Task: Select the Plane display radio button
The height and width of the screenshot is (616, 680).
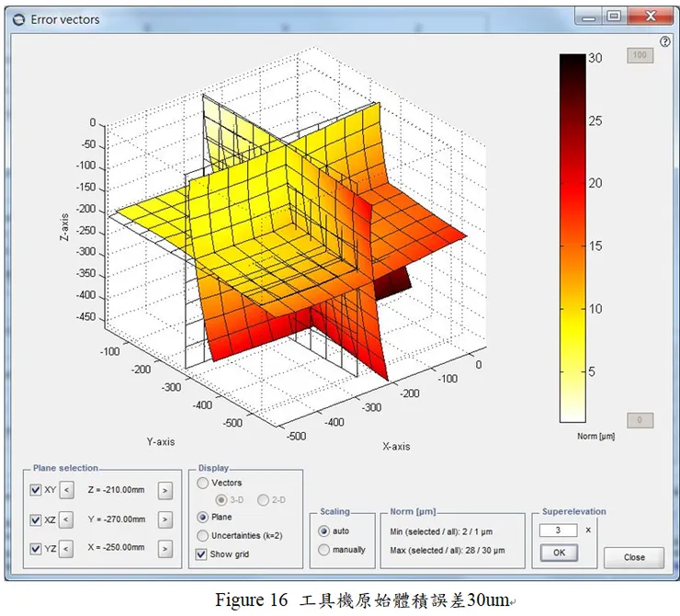Action: coord(202,517)
